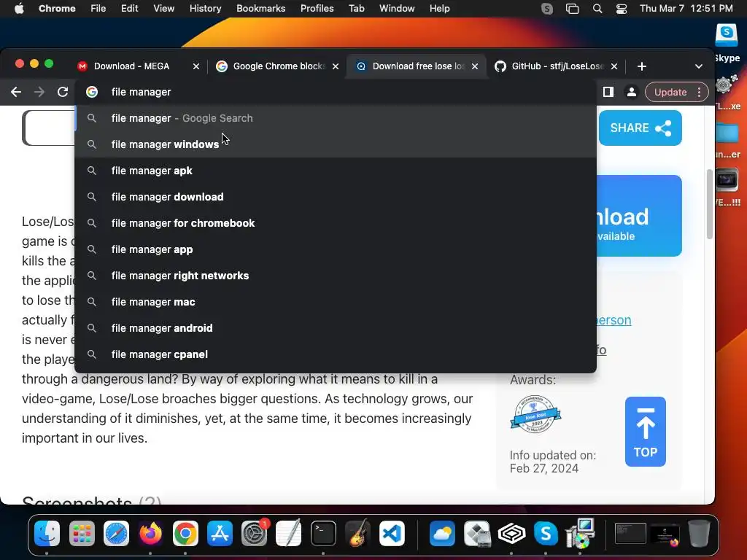
Task: Open the Chrome profile avatar icon
Action: pos(631,92)
